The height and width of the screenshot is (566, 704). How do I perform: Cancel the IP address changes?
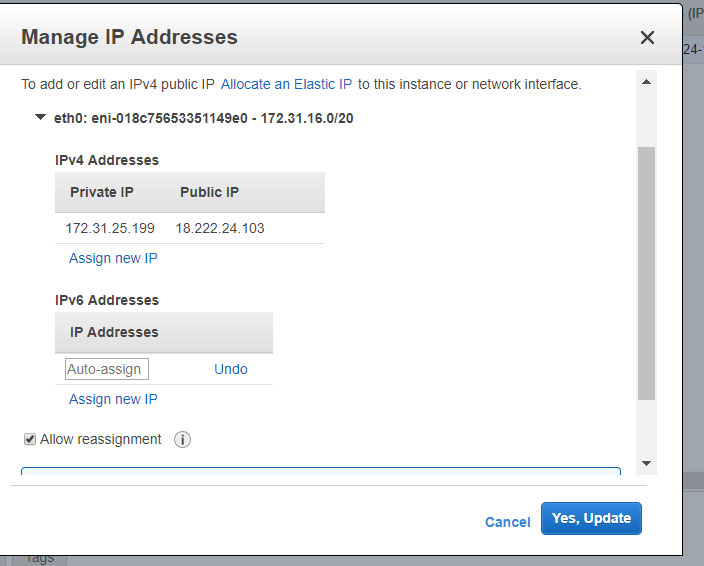coord(508,522)
